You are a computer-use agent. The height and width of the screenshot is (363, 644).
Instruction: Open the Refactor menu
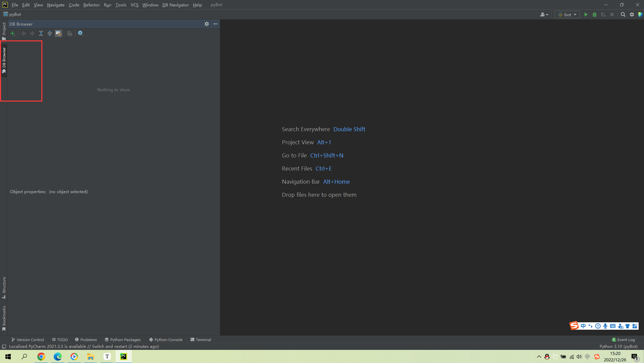91,5
